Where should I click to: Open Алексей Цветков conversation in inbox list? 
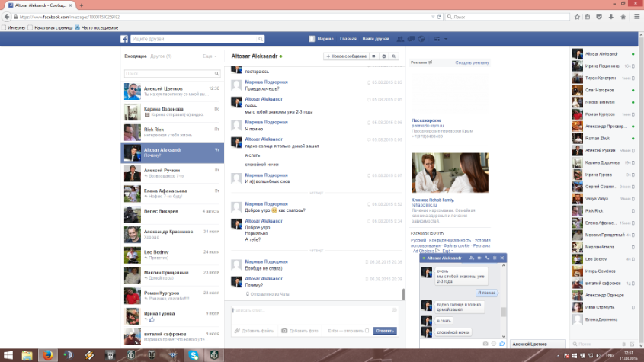coord(172,91)
